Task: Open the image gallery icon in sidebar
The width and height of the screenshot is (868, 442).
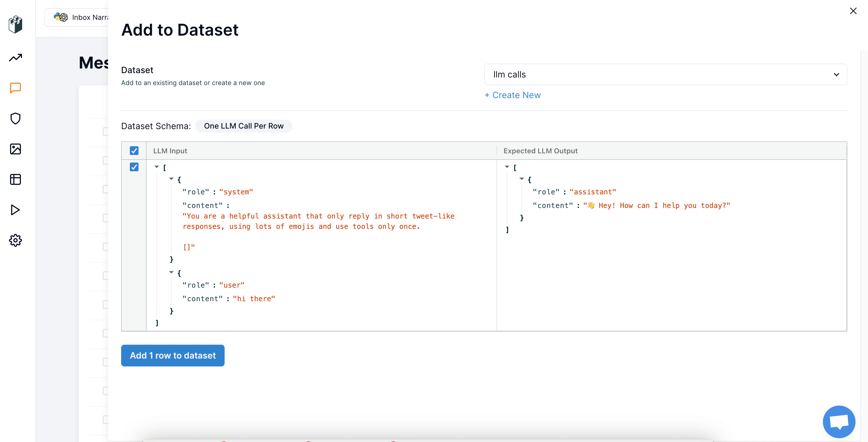Action: pos(15,149)
